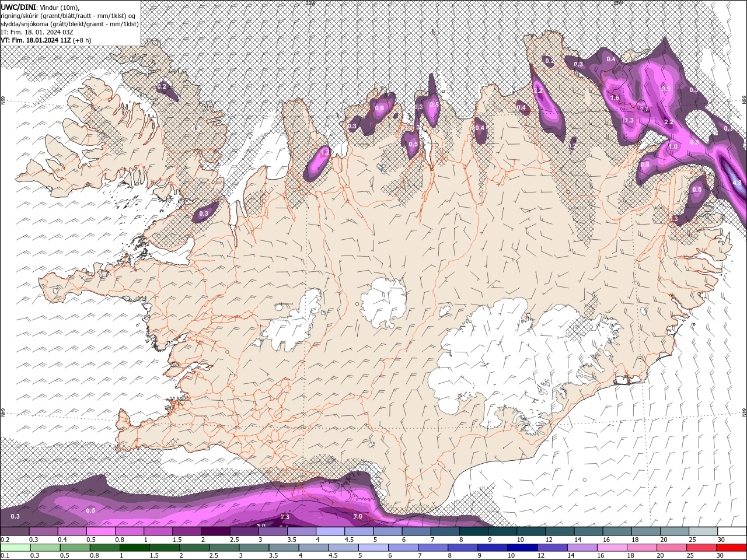Click the lower scale swatch between 20 and 25
This screenshot has width=747, height=560.
[671, 548]
